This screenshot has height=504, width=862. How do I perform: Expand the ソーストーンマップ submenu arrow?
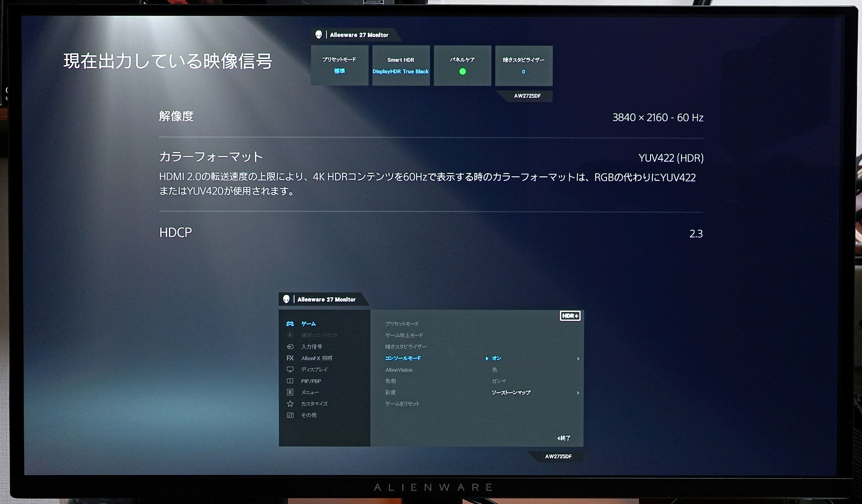click(578, 393)
